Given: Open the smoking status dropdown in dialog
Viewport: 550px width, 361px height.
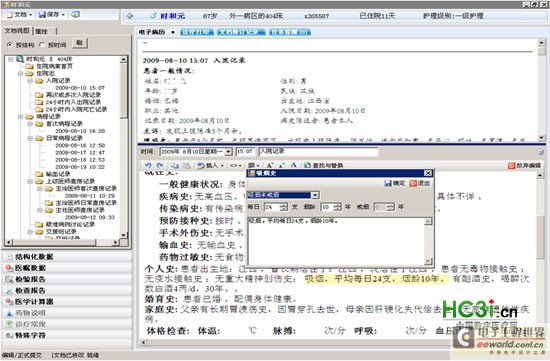Looking at the screenshot, I should (315, 195).
